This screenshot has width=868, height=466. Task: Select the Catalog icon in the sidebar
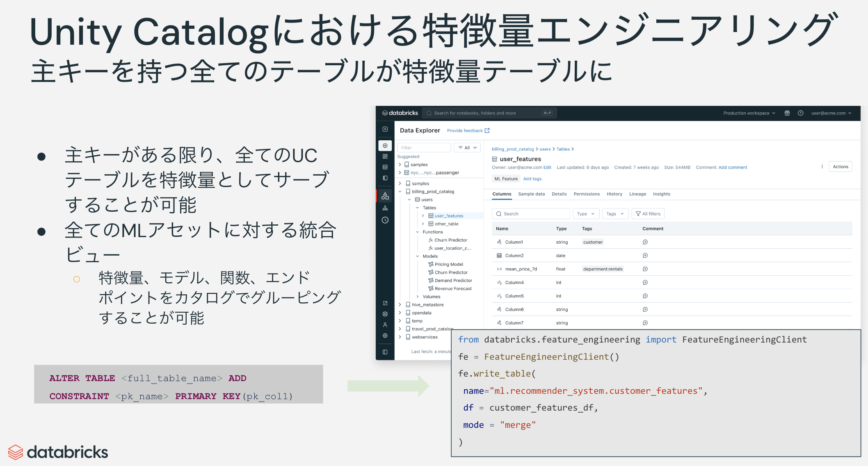coord(385,196)
